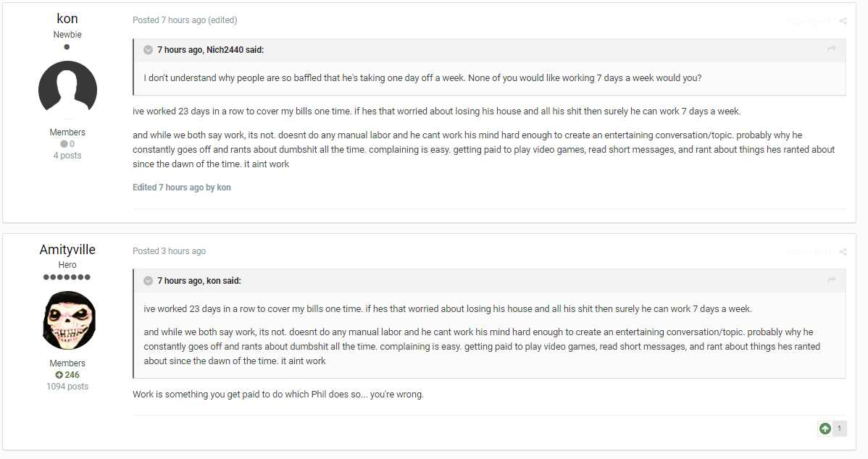Viewport: 868px width, 459px height.
Task: Open the reaction count beside the upvote
Action: click(x=839, y=429)
